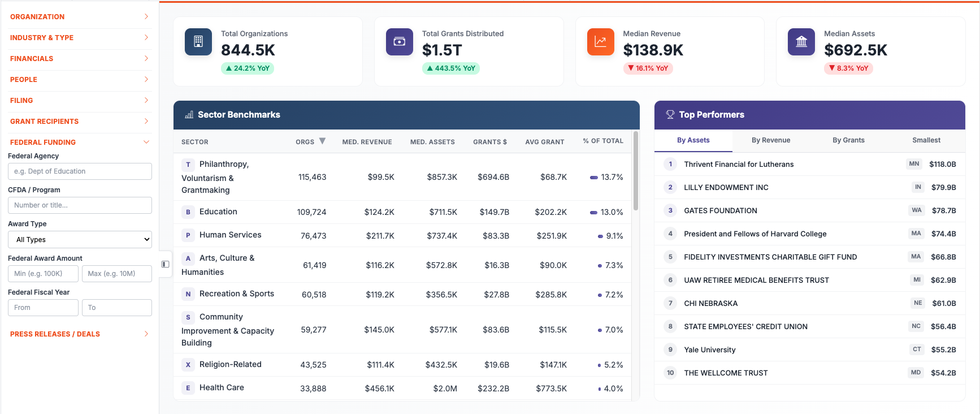The image size is (980, 414).
Task: Click the Top Performers trophy icon
Action: (670, 115)
